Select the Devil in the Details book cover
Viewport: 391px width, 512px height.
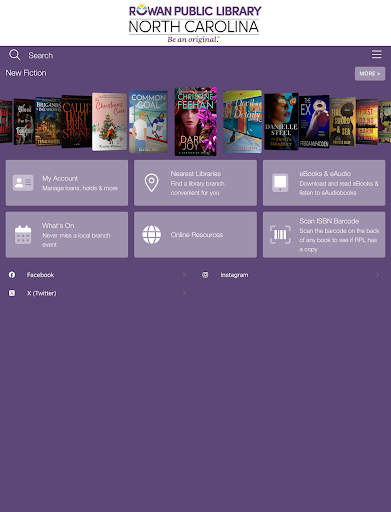pyautogui.click(x=243, y=121)
